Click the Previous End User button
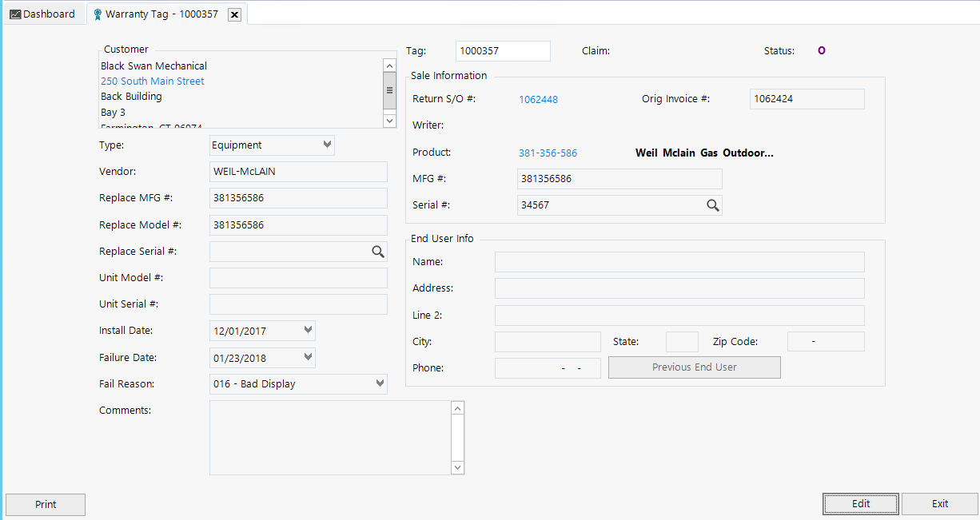Viewport: 980px width, 520px height. click(x=695, y=367)
